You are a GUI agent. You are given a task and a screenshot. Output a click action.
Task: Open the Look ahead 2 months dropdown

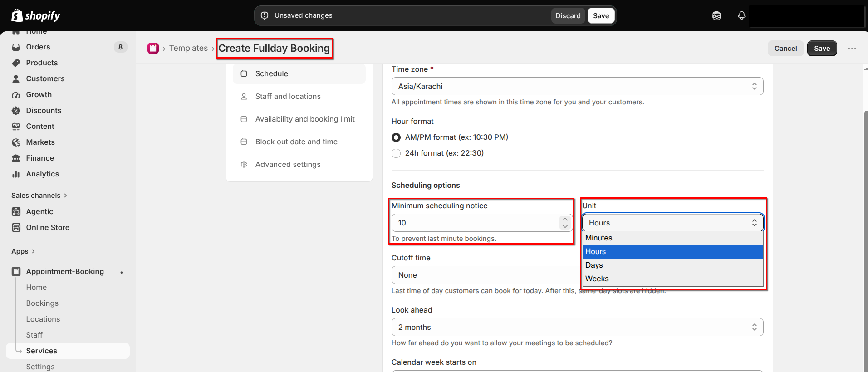[577, 327]
